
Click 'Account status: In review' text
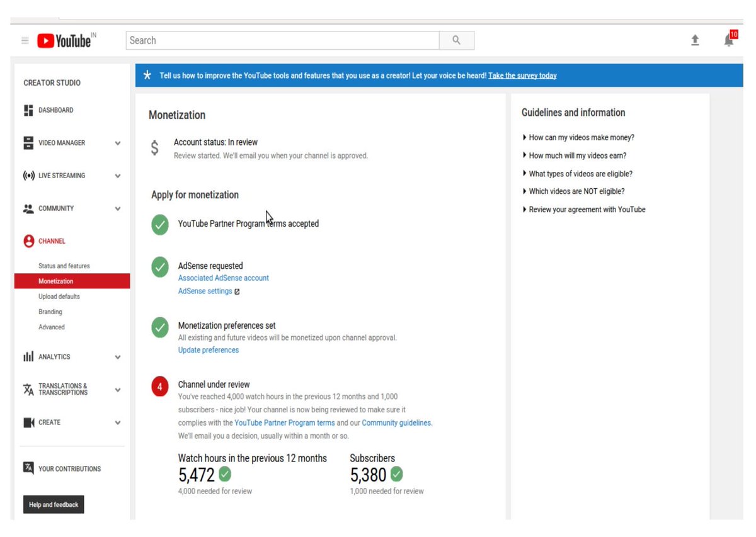[215, 143]
